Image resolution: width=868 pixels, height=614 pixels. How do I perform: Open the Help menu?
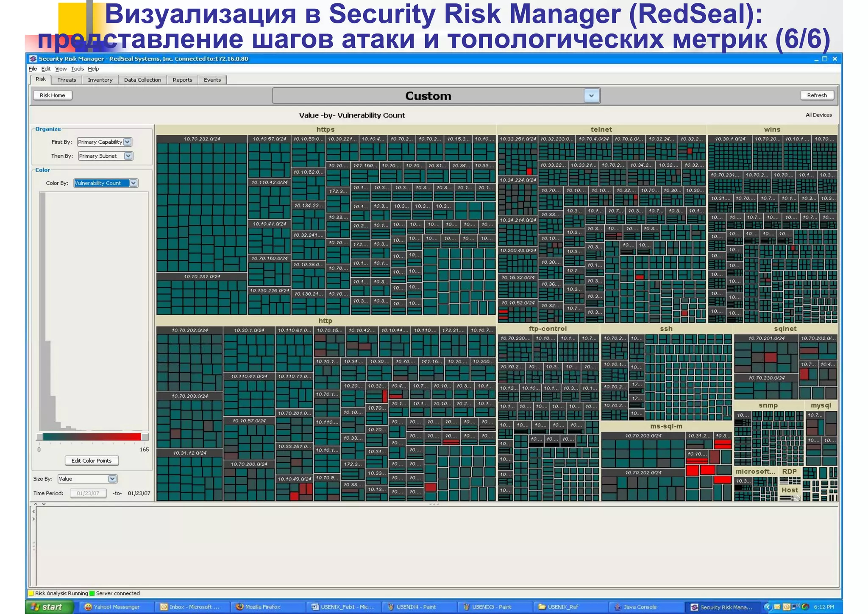93,69
